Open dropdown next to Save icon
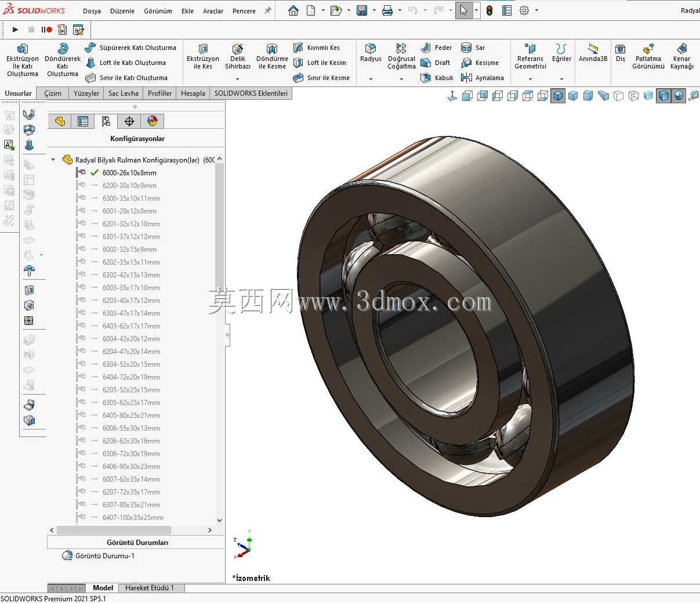This screenshot has width=700, height=603. coord(374,10)
